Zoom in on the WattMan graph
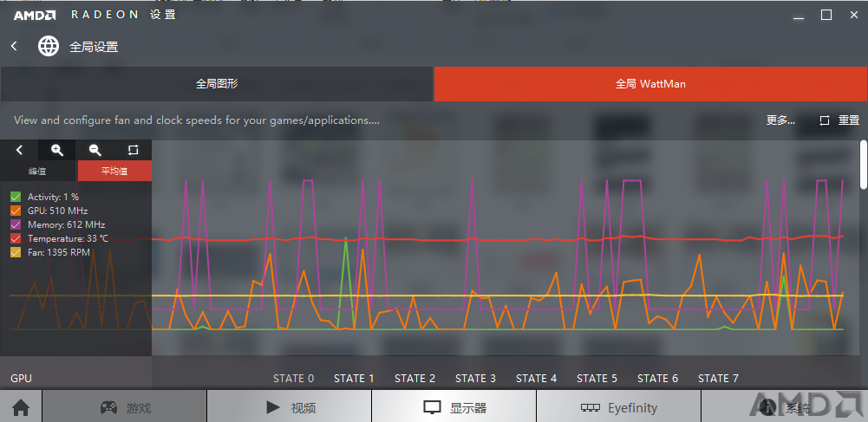 pos(57,150)
